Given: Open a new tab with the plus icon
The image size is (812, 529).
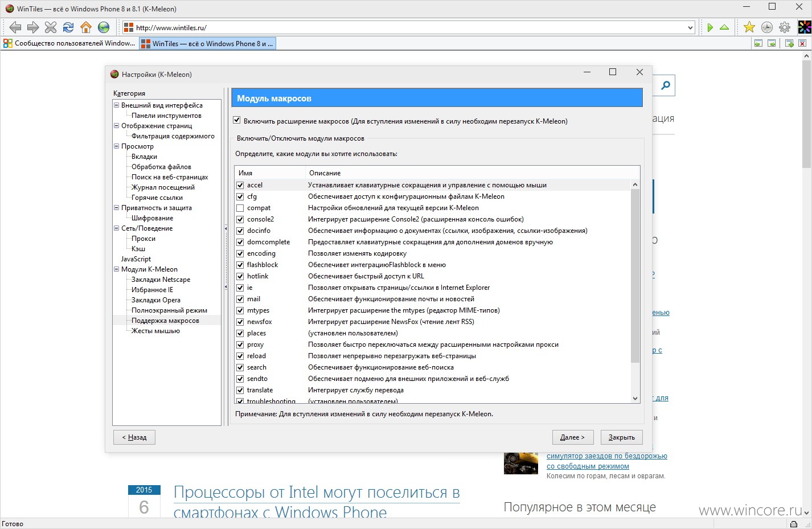Looking at the screenshot, I should click(789, 43).
